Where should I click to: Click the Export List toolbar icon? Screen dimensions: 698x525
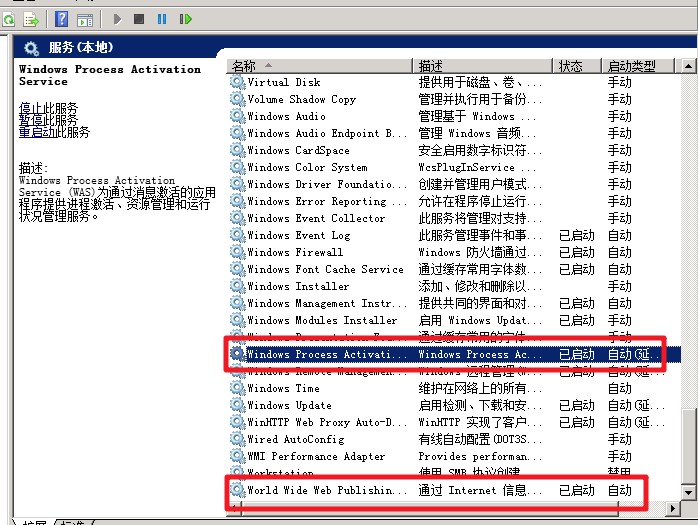point(31,19)
